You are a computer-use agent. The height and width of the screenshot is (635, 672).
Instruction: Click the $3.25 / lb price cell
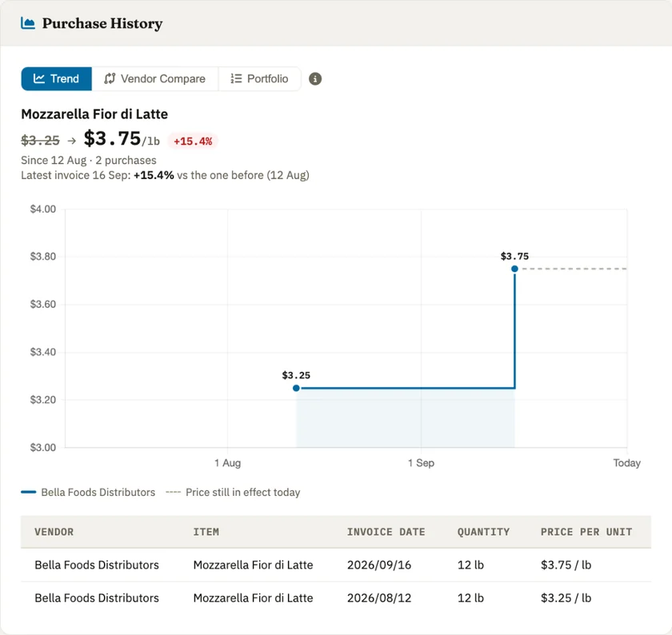[566, 597]
